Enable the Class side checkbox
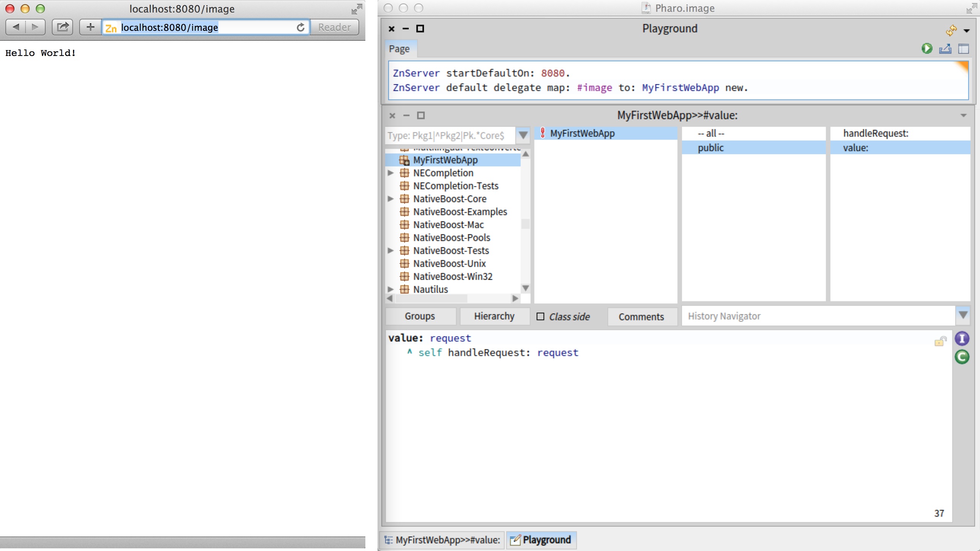 point(540,316)
